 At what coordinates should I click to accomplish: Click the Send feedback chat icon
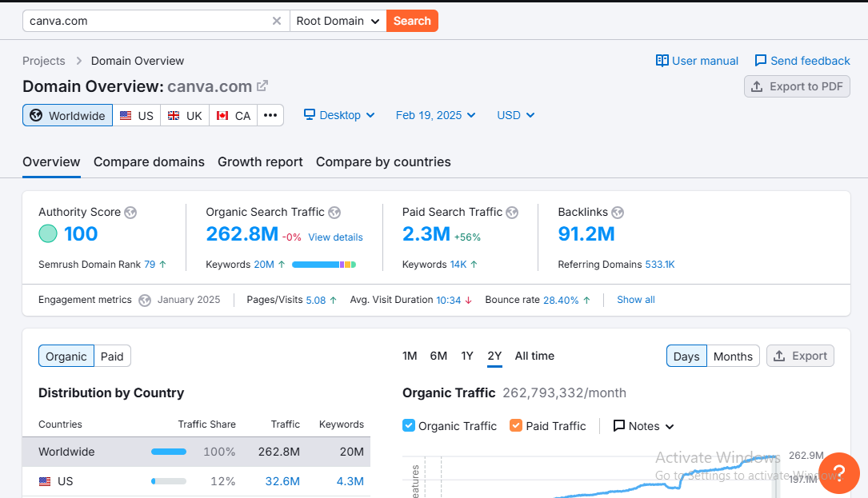click(760, 61)
